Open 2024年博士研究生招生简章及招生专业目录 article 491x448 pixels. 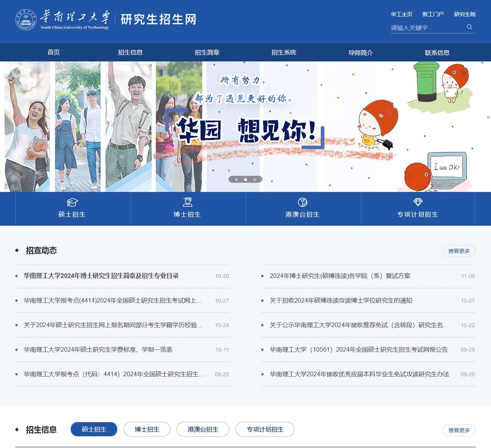tap(101, 276)
